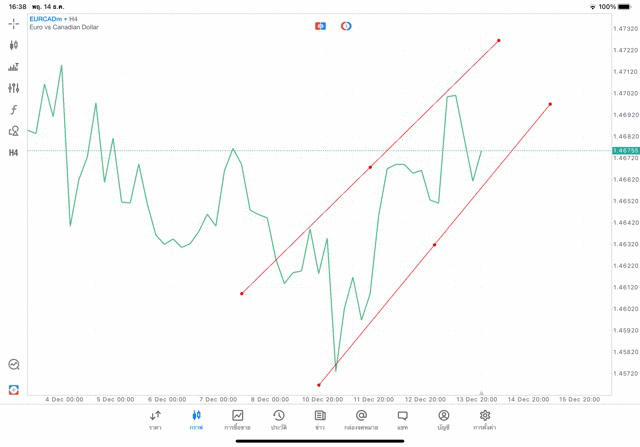Image resolution: width=640 pixels, height=447 pixels.
Task: Open the บัญชี (Accounts) tab
Action: (x=443, y=419)
